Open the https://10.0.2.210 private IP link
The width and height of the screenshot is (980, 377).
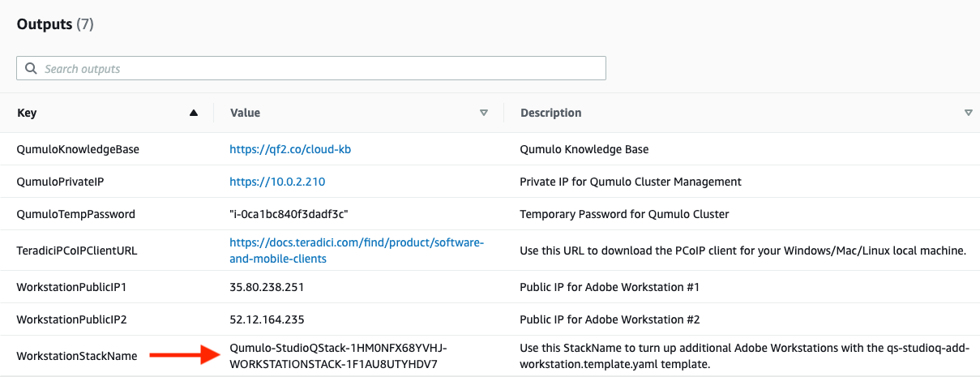(x=277, y=182)
